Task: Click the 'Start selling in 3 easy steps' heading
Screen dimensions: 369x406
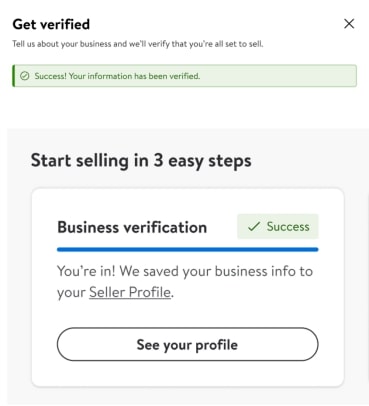Action: tap(141, 161)
